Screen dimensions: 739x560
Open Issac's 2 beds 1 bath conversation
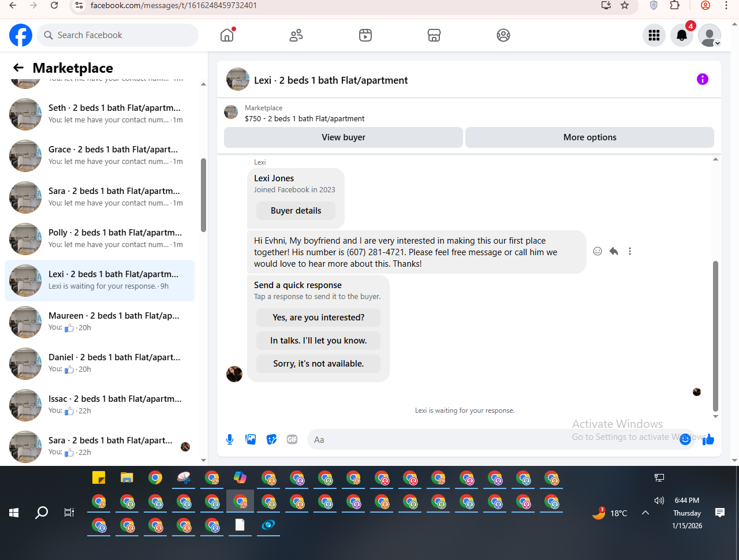tap(99, 405)
